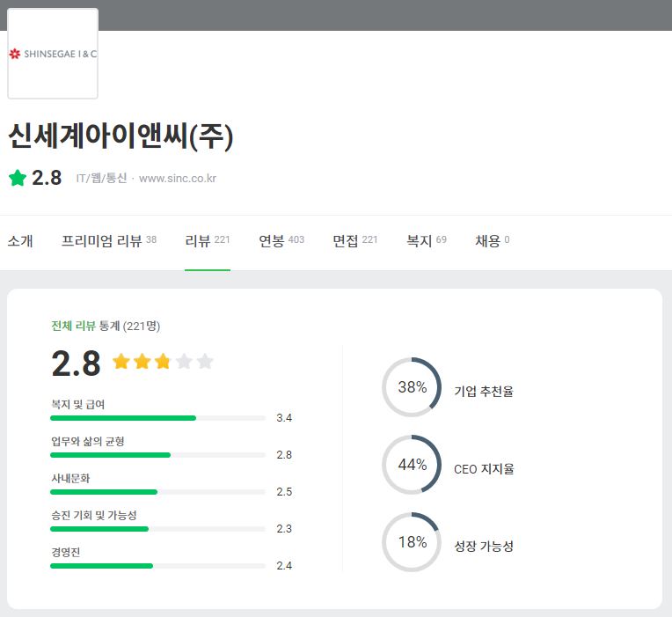Click the 18% growth potential donut chart
The image size is (672, 617).
tap(412, 542)
